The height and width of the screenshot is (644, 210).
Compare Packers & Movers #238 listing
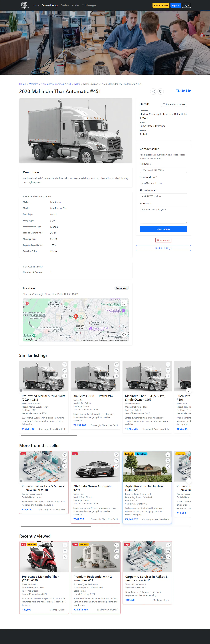pos(65,461)
